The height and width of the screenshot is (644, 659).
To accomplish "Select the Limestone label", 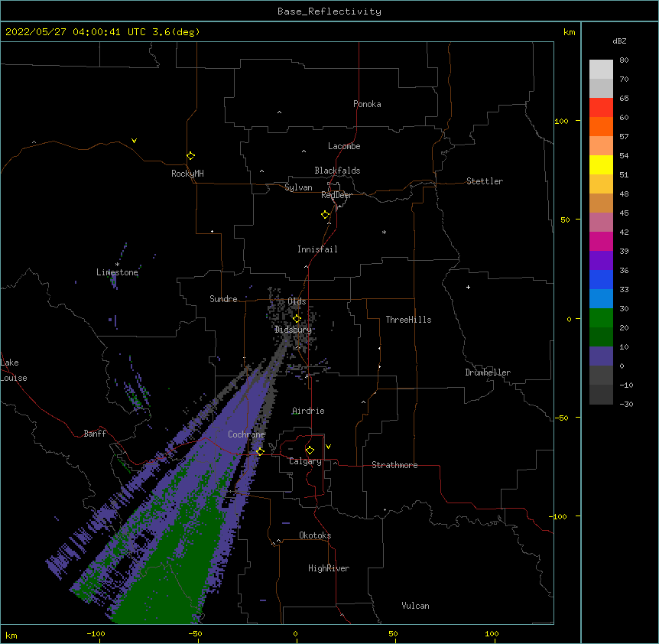I will point(117,272).
